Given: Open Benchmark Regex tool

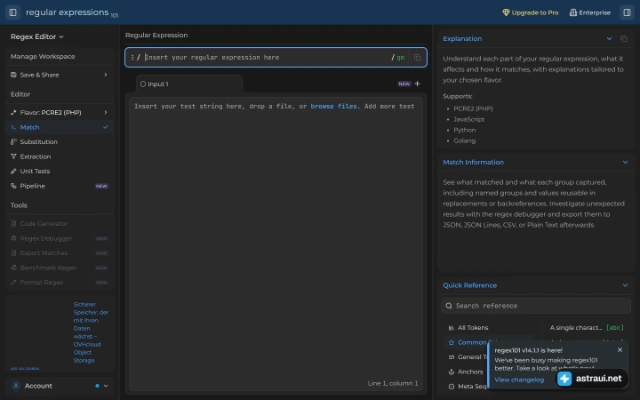Looking at the screenshot, I should coord(60,268).
